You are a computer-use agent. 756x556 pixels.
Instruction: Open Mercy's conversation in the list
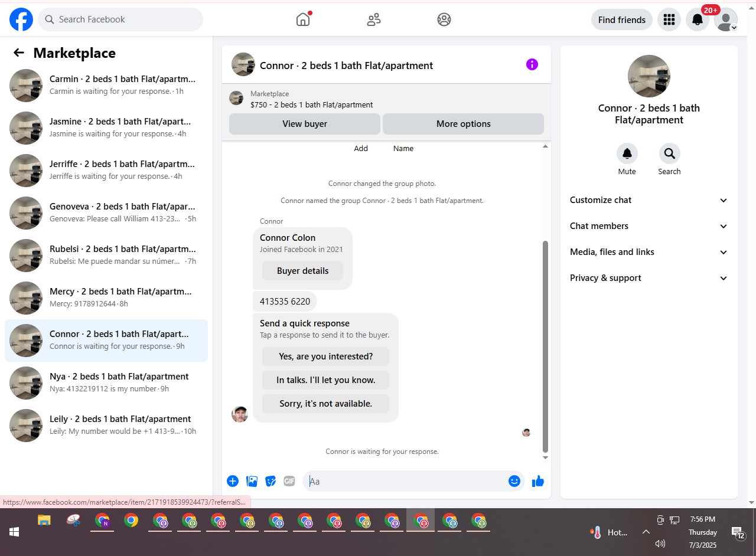tap(106, 298)
